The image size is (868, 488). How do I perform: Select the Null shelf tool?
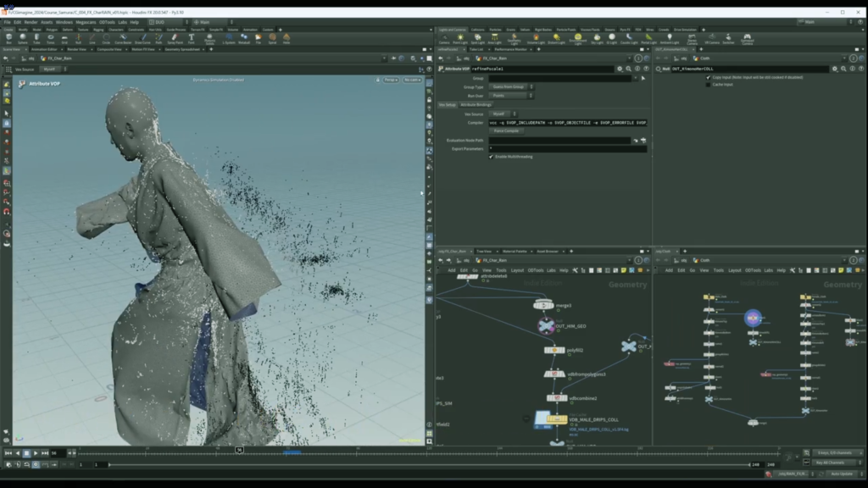coord(78,38)
